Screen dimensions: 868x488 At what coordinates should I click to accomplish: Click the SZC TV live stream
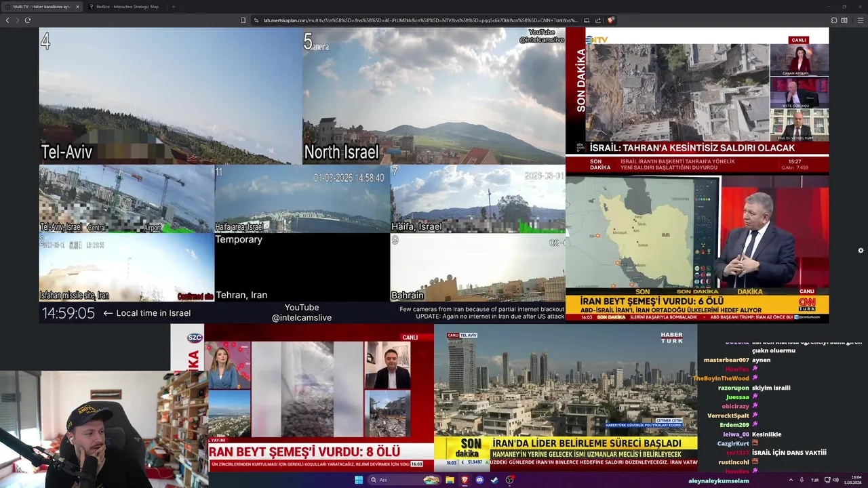pos(302,398)
